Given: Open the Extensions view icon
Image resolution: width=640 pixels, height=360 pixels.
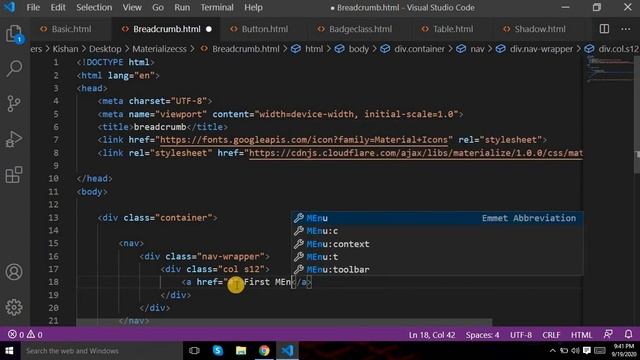Looking at the screenshot, I should coord(14,175).
